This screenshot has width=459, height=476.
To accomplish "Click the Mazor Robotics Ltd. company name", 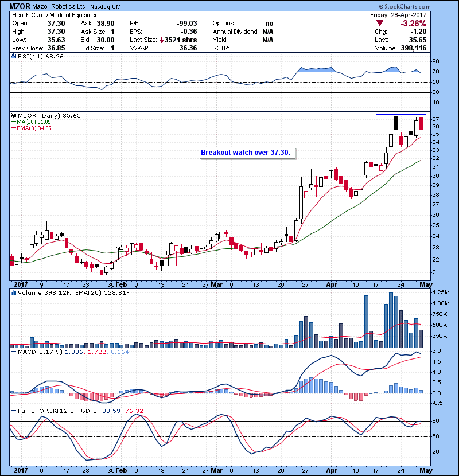I will coord(60,7).
